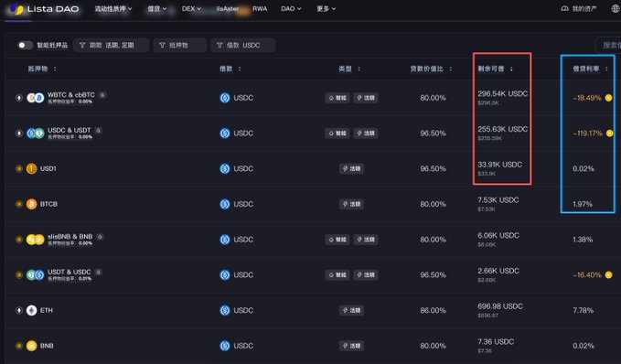Sort by the 剩余可借 column header
Screen dimensions: 621x364
click(x=495, y=69)
